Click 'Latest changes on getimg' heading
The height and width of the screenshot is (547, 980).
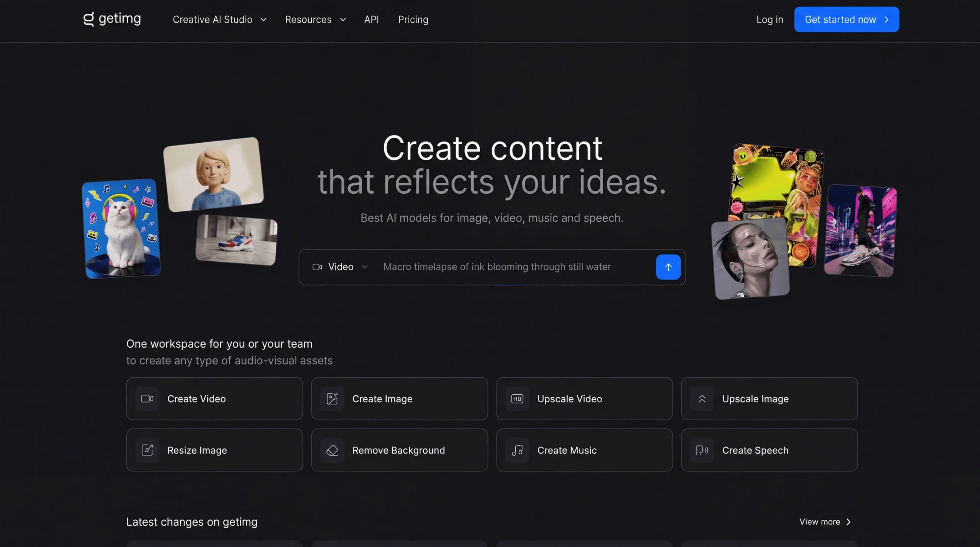pyautogui.click(x=192, y=522)
